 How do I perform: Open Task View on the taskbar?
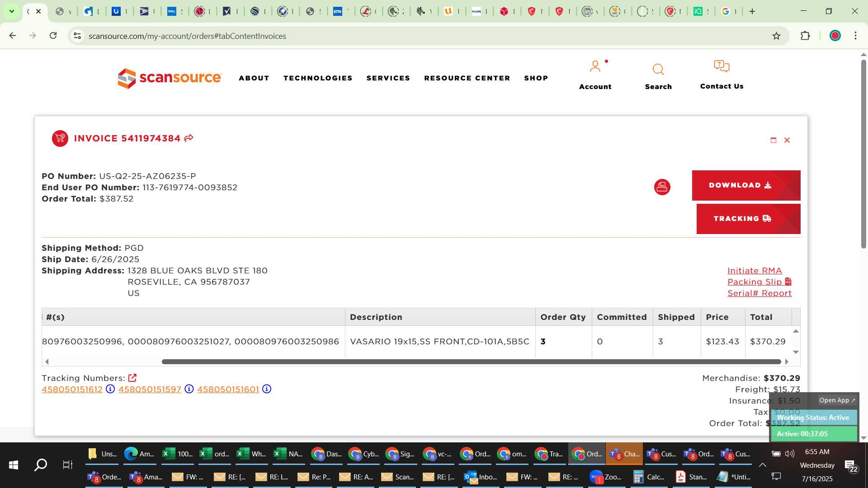pyautogui.click(x=68, y=465)
